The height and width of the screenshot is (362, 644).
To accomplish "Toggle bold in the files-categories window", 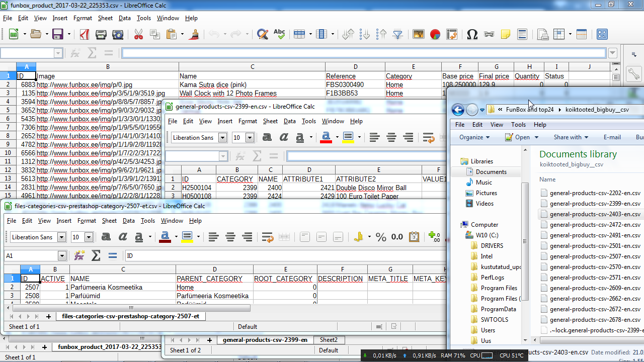I will click(106, 237).
